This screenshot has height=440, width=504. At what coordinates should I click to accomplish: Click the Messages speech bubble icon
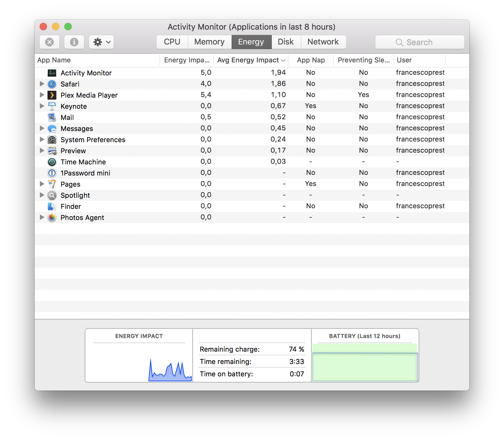coord(52,129)
